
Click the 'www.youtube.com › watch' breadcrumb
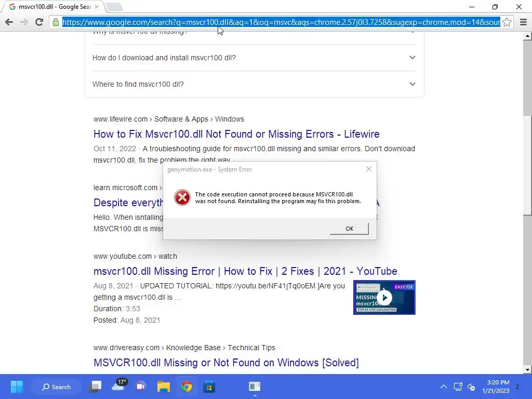[135, 256]
